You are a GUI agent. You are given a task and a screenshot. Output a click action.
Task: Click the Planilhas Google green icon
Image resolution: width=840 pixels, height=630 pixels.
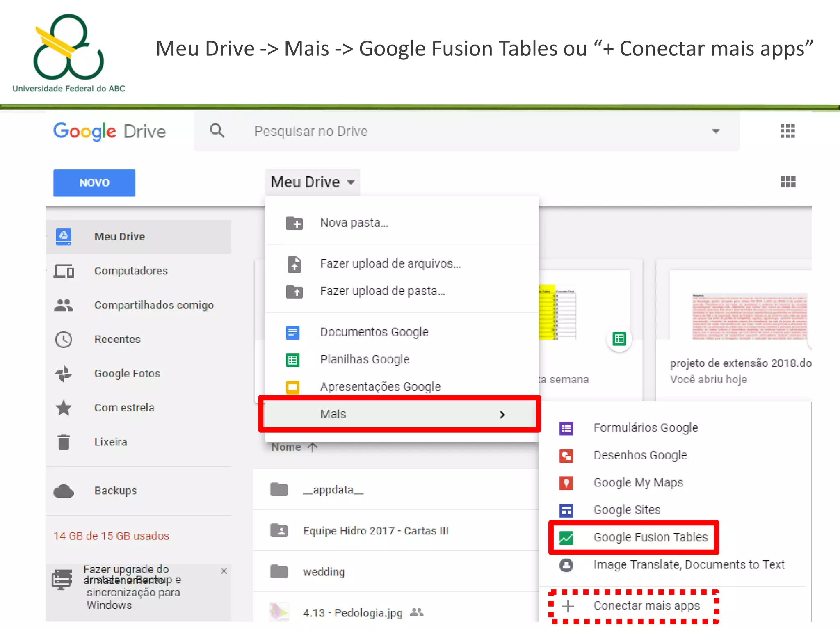[293, 360]
